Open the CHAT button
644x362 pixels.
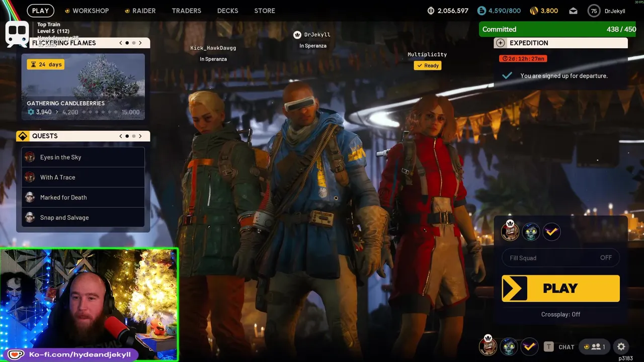pos(566,347)
